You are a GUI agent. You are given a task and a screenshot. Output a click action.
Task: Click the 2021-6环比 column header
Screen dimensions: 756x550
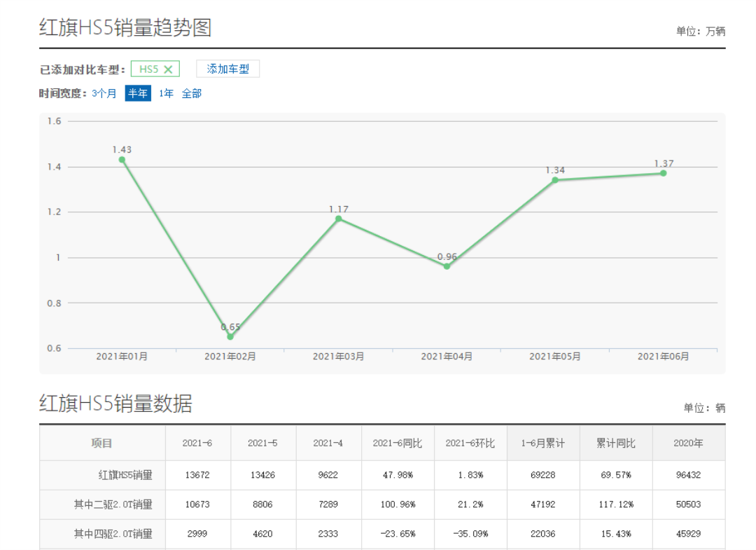470,443
